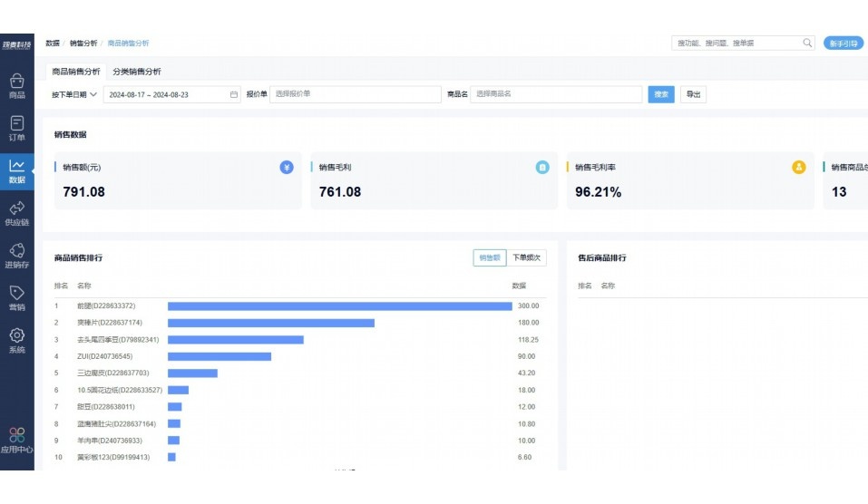Click the search magnifier icon in top bar
The width and height of the screenshot is (868, 504).
click(x=807, y=43)
